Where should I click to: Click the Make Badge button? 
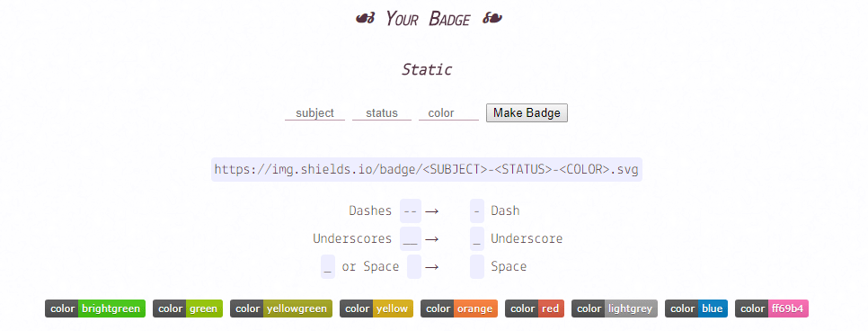527,113
